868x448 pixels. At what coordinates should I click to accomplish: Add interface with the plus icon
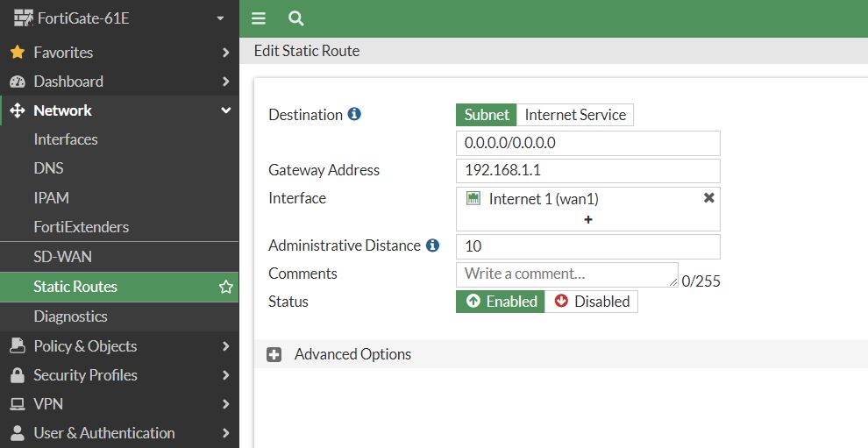click(x=588, y=220)
